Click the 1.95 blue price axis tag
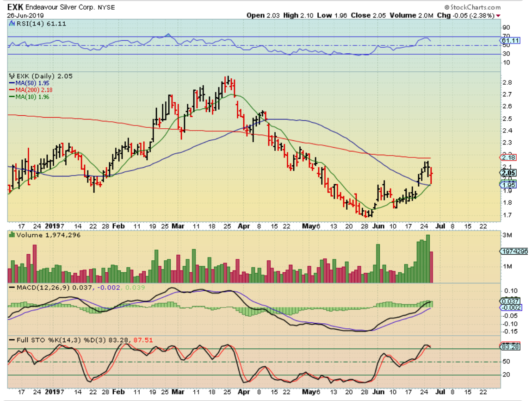 pyautogui.click(x=508, y=185)
